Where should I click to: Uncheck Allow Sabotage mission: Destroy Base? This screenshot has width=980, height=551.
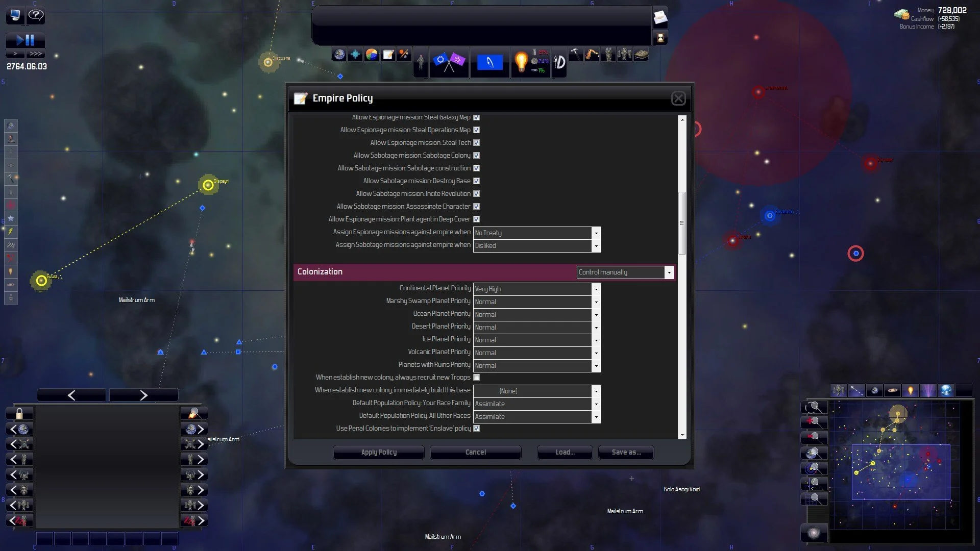pos(476,181)
